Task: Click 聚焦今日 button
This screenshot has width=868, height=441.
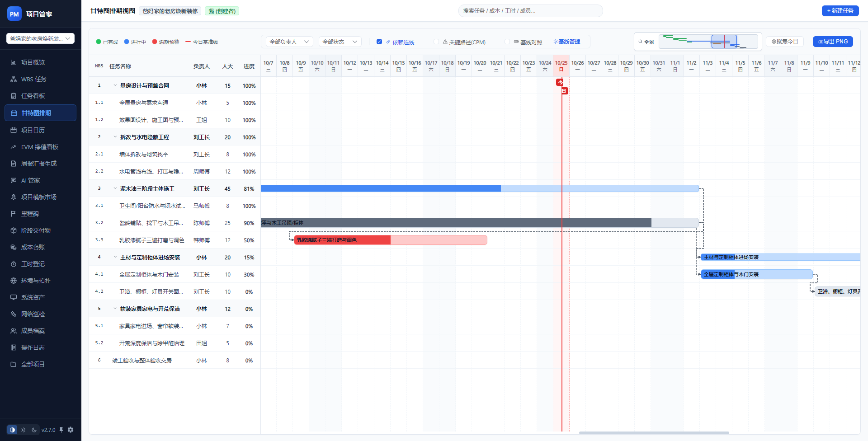Action: point(784,42)
